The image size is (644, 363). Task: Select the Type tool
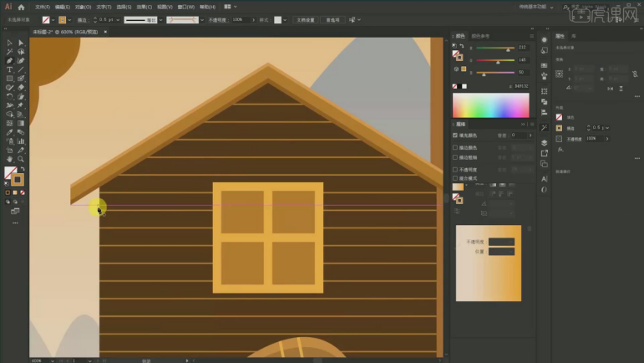coord(9,69)
